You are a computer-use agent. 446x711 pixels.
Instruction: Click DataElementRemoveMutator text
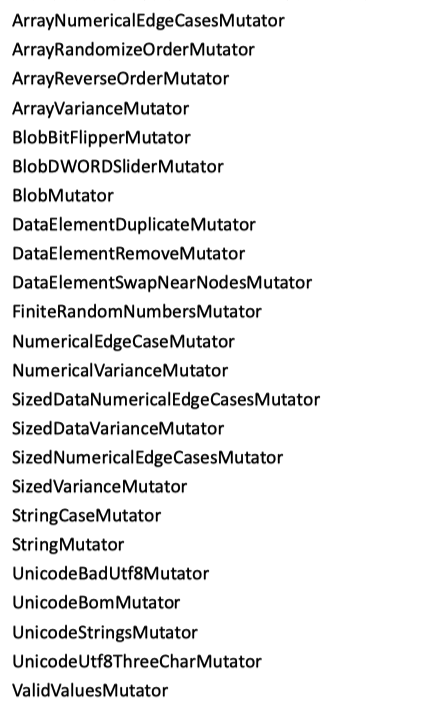[129, 254]
